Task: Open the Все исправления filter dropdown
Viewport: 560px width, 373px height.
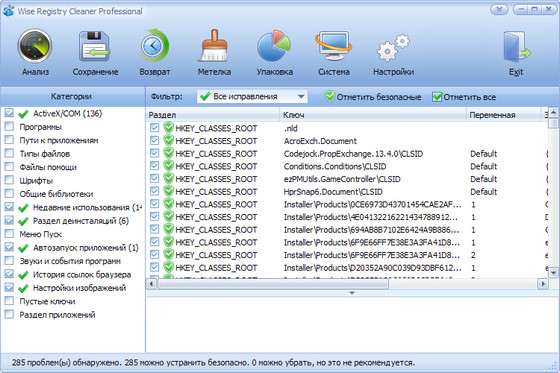Action: point(252,96)
